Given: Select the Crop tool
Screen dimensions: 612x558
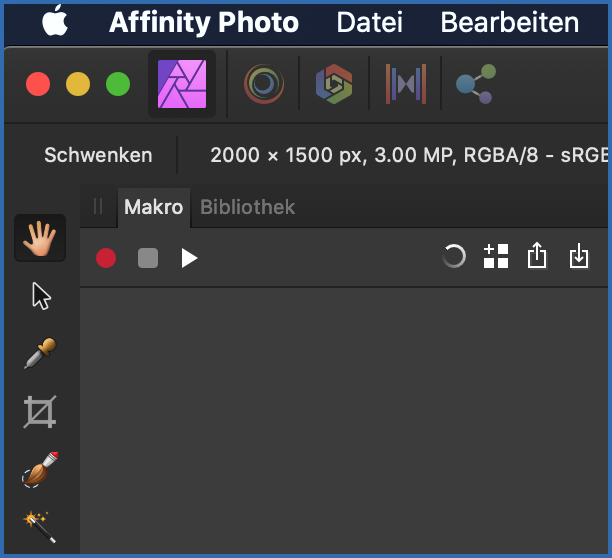Looking at the screenshot, I should [x=40, y=411].
